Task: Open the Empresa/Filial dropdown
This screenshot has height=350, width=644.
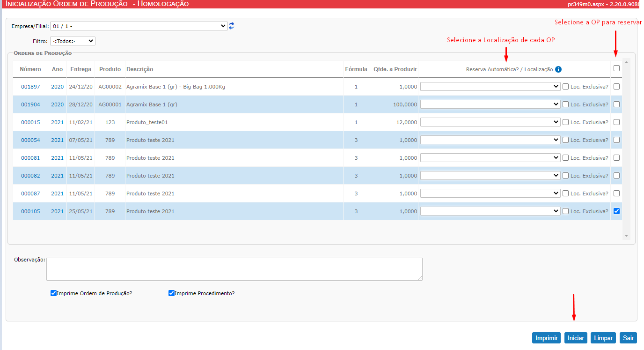Action: pyautogui.click(x=139, y=26)
